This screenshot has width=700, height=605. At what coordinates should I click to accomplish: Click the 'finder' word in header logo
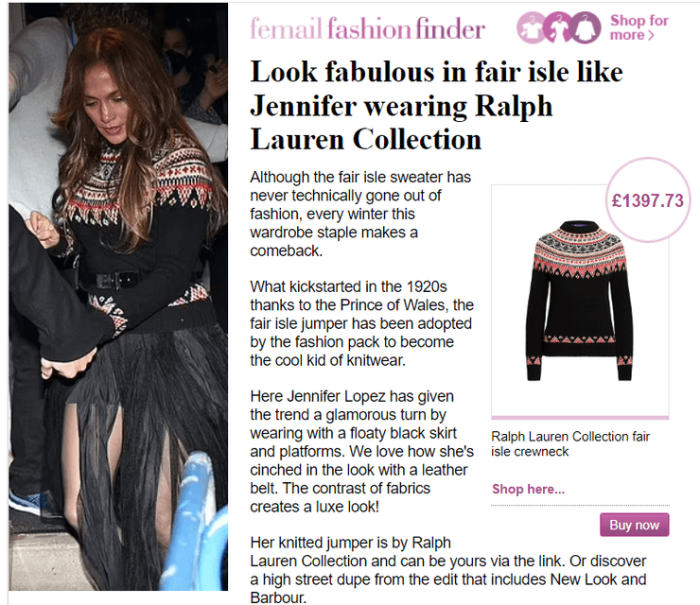[449, 29]
